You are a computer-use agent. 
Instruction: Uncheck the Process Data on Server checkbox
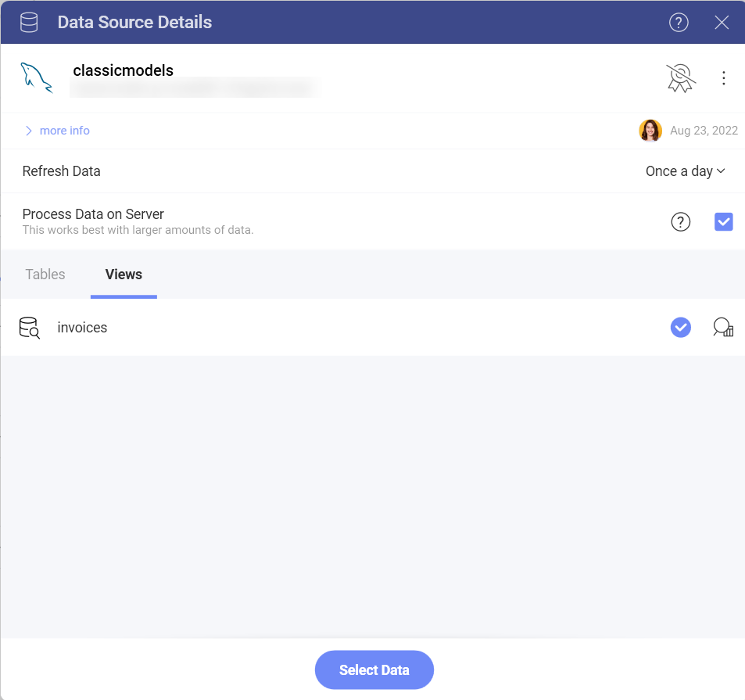tap(723, 222)
